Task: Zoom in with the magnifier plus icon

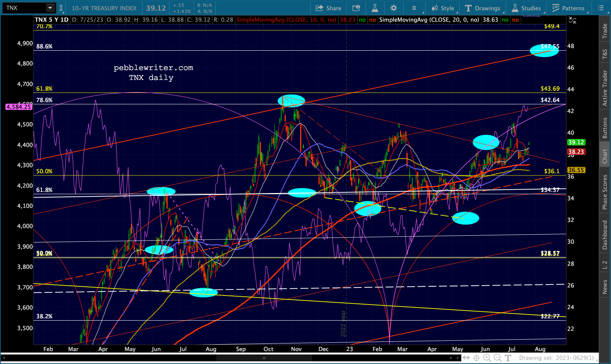Action: click(x=487, y=358)
